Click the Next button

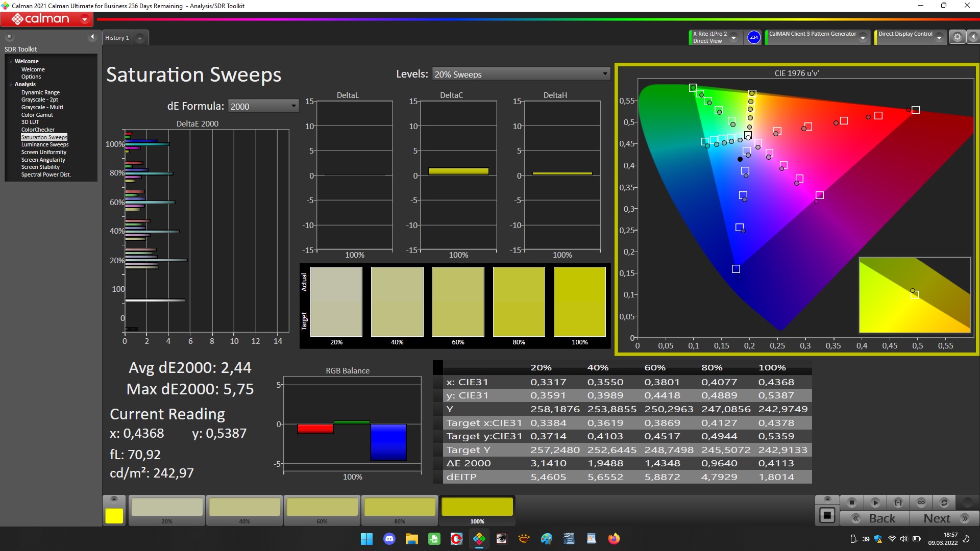pyautogui.click(x=944, y=518)
